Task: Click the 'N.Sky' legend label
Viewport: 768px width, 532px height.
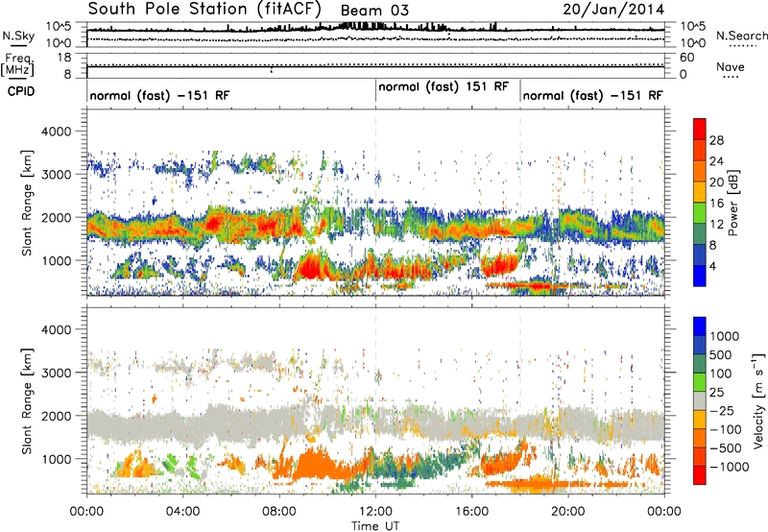Action: 18,36
